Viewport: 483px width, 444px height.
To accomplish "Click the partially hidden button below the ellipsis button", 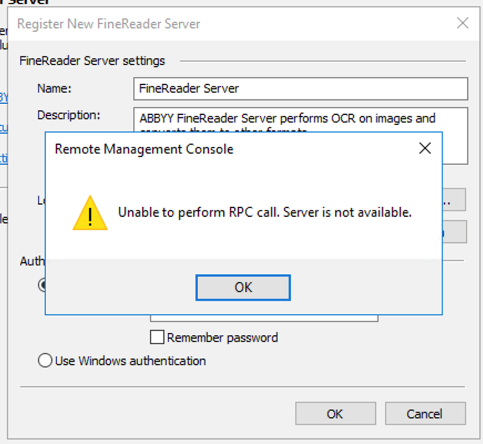I will tap(454, 232).
